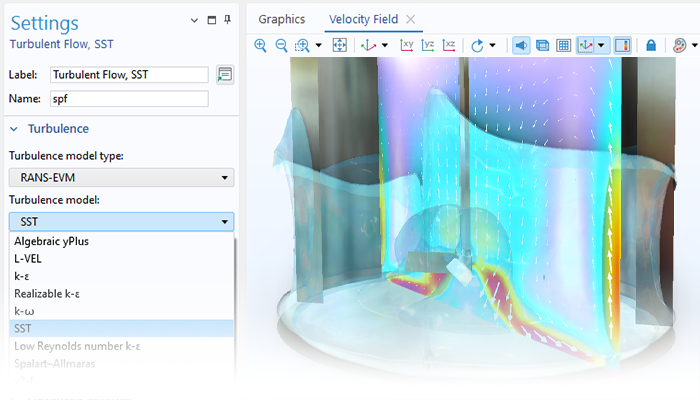Viewport: 700px width, 400px height.
Task: Select Realizable k-ε option
Action: tap(121, 293)
